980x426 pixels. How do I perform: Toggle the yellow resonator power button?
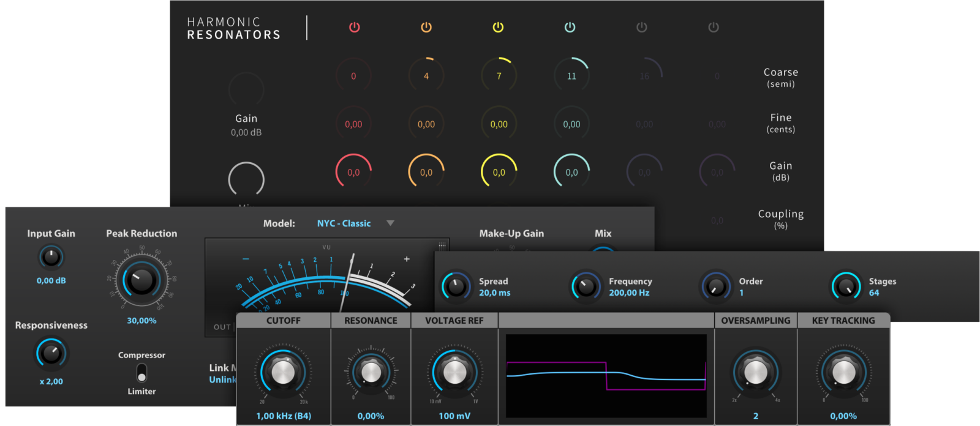click(498, 28)
